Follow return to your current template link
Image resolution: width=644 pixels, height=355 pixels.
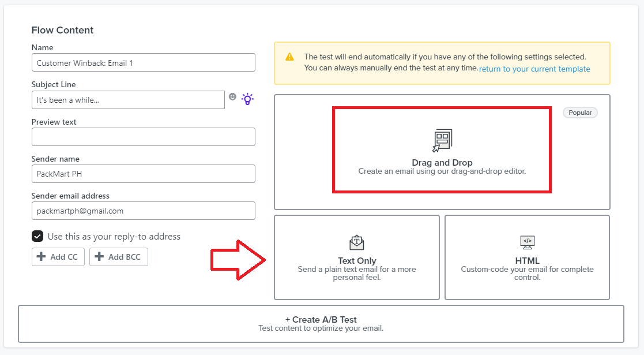pyautogui.click(x=534, y=69)
